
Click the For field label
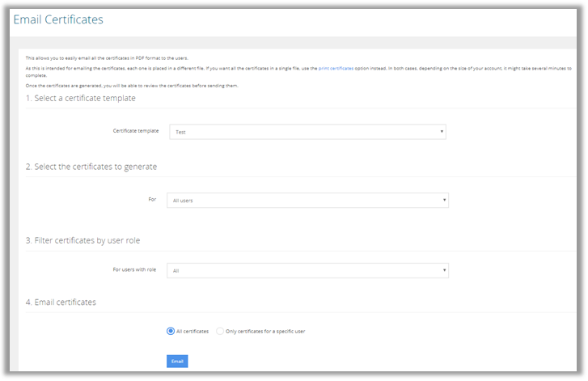(x=152, y=199)
